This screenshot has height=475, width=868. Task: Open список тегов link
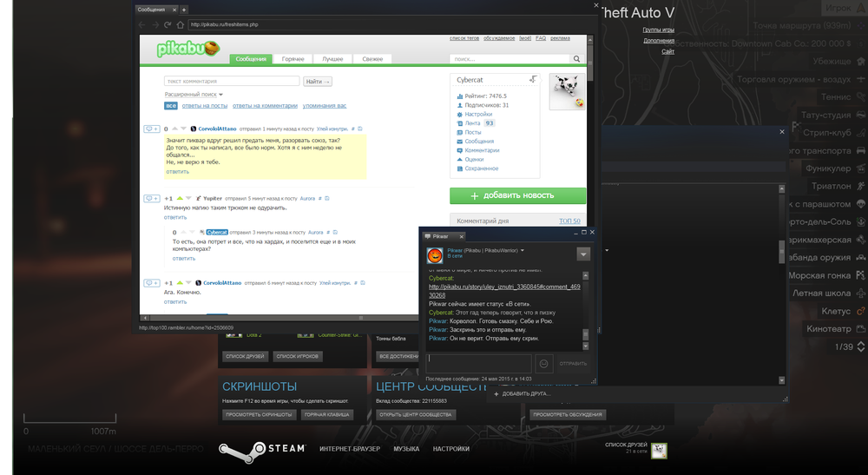[464, 38]
